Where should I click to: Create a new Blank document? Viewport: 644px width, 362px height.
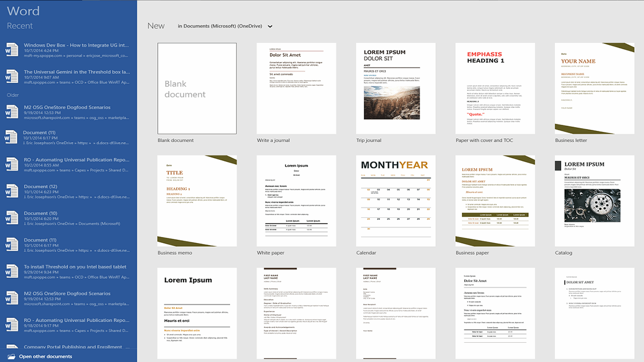(x=197, y=88)
